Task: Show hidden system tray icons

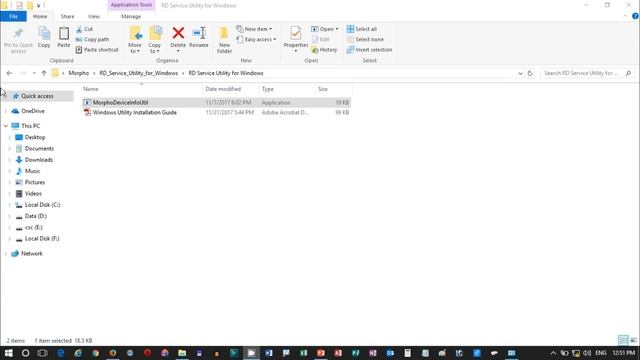Action: coord(553,353)
